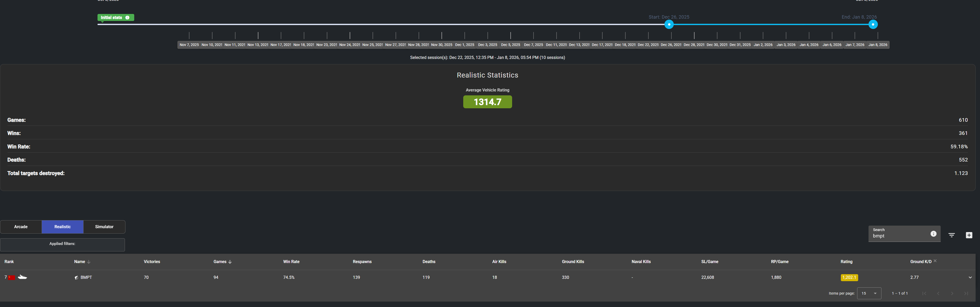Click the USSR flag icon
The image size is (980, 307).
tap(12, 277)
